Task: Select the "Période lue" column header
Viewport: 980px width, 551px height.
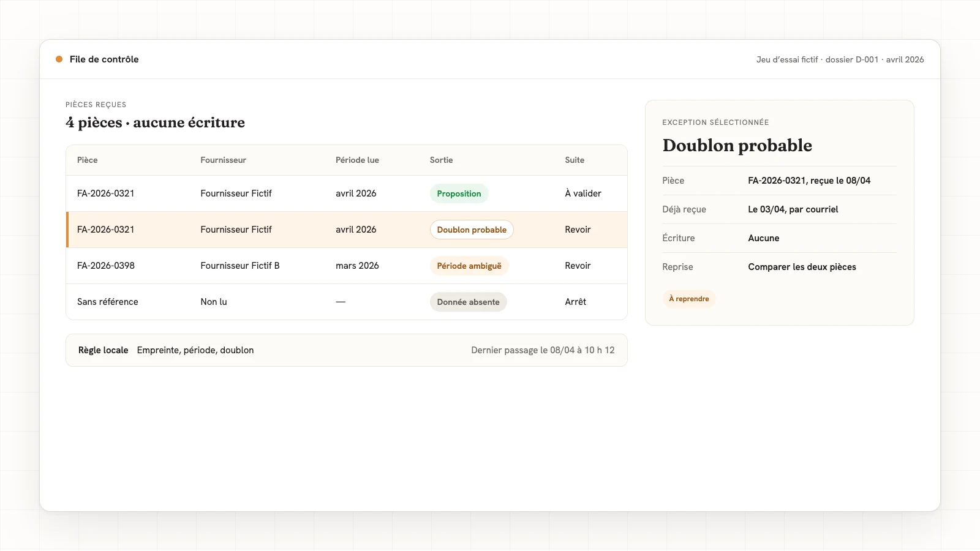Action: 357,160
